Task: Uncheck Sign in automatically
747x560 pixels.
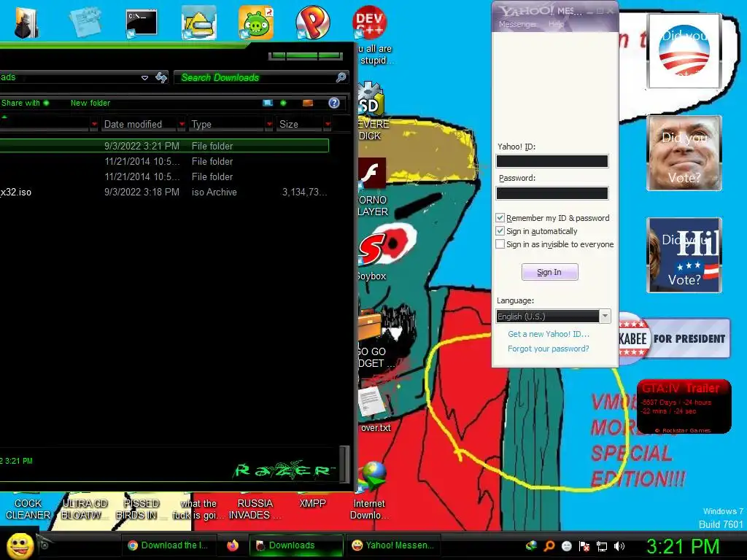Action: [x=500, y=231]
